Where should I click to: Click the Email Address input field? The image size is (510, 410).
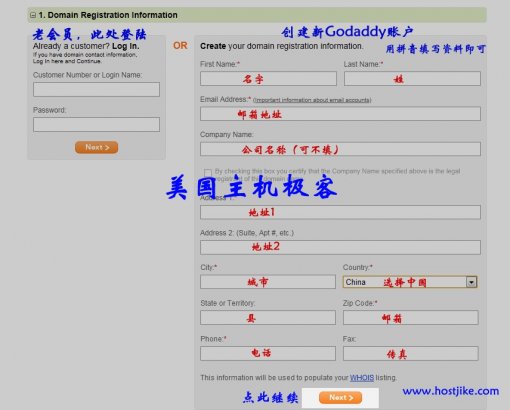coord(340,114)
